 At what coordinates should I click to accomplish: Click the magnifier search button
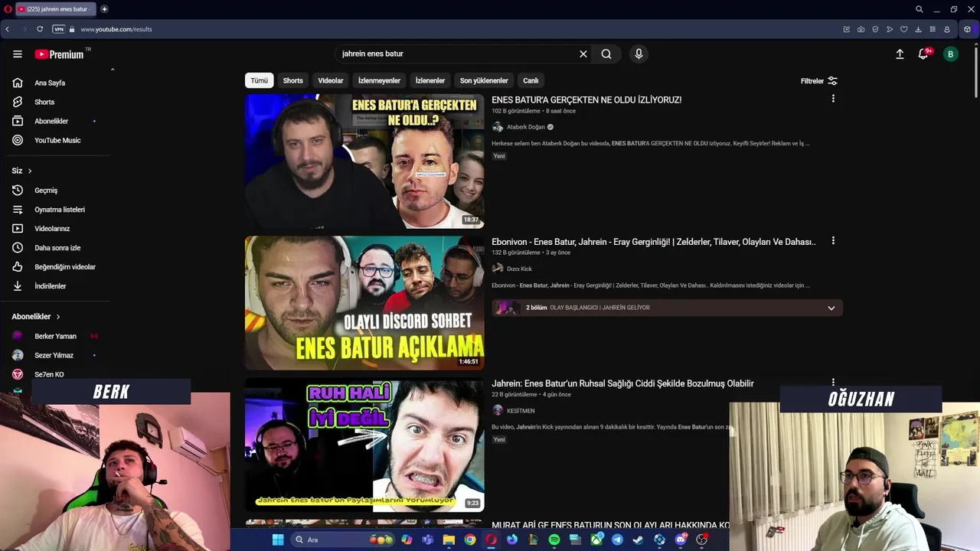[x=606, y=54]
